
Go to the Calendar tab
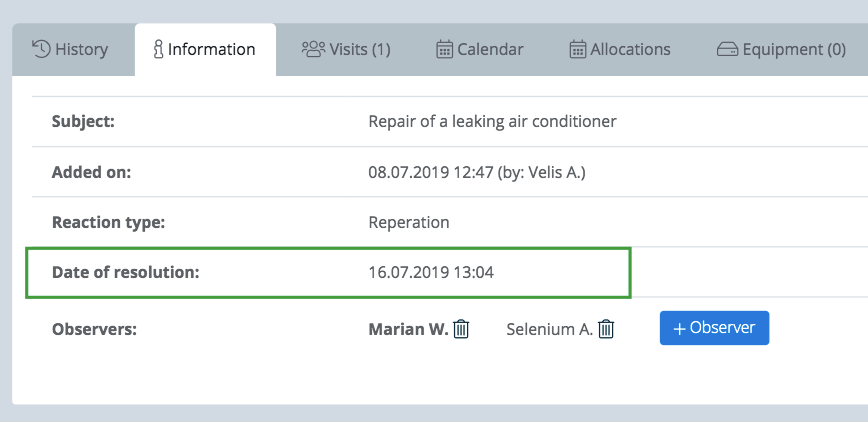[x=479, y=49]
